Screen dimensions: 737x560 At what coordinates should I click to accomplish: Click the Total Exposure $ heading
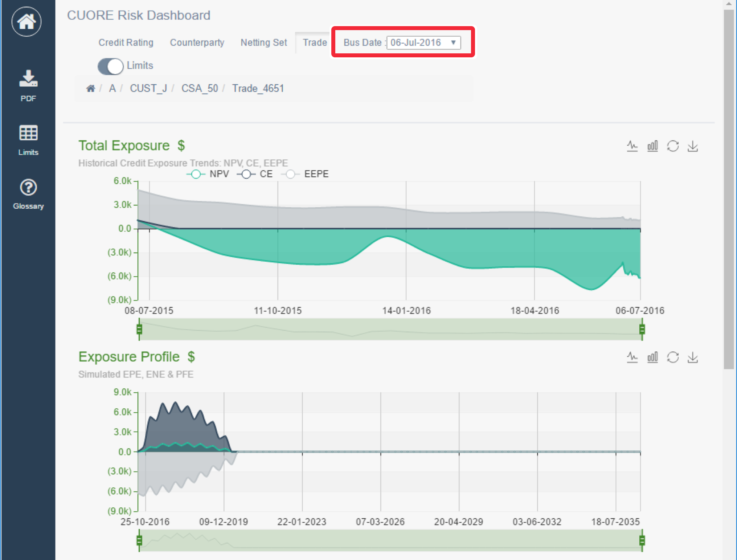tap(132, 146)
